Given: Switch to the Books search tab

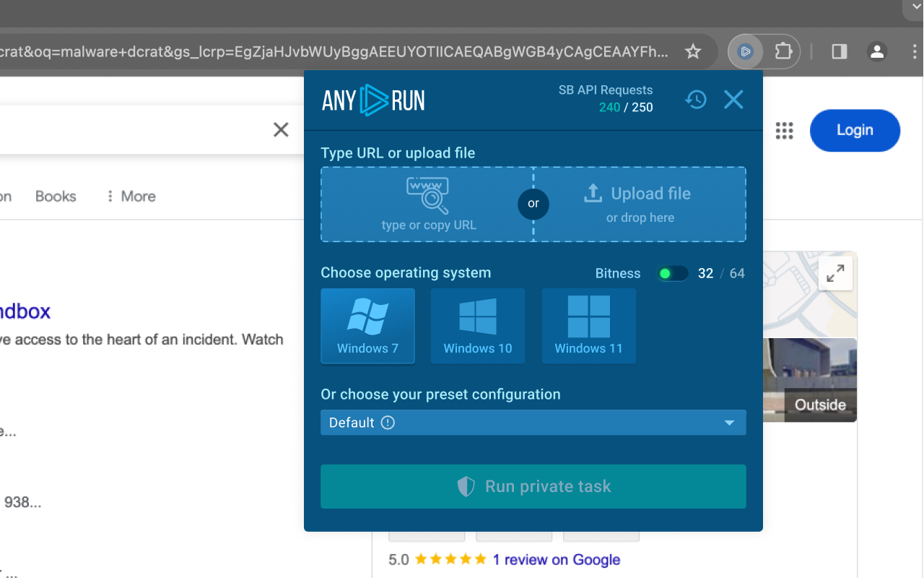Looking at the screenshot, I should coord(56,197).
